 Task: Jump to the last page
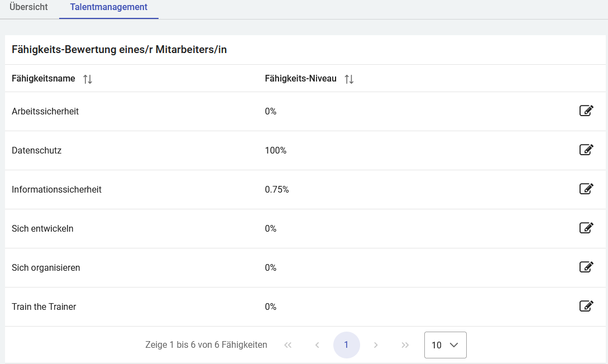pyautogui.click(x=405, y=345)
